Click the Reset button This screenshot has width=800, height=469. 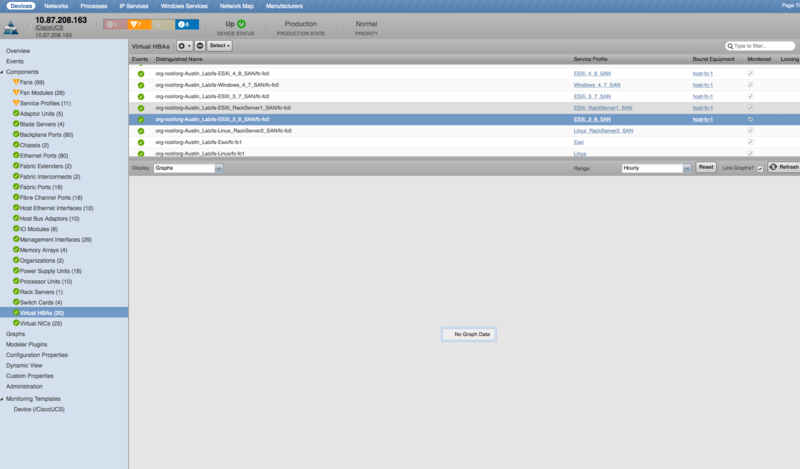[x=706, y=167]
